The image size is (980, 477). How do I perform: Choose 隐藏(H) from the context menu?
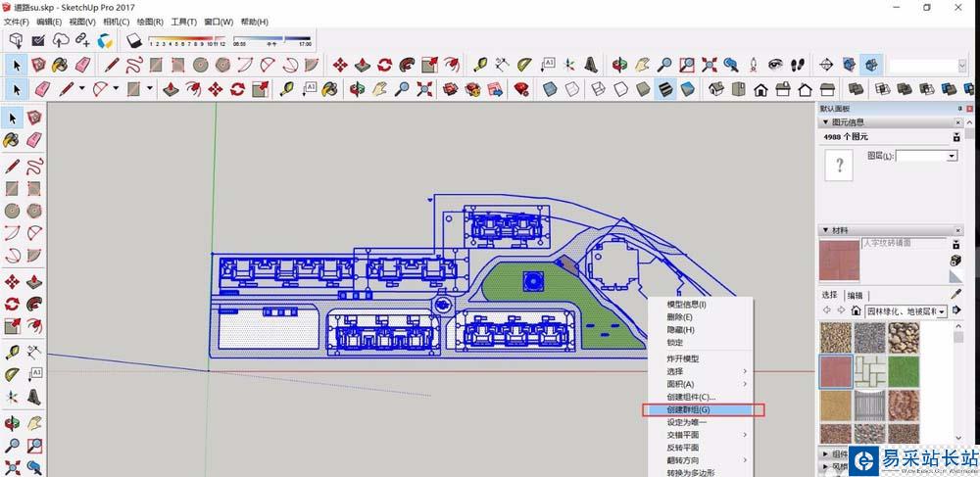pyautogui.click(x=681, y=330)
